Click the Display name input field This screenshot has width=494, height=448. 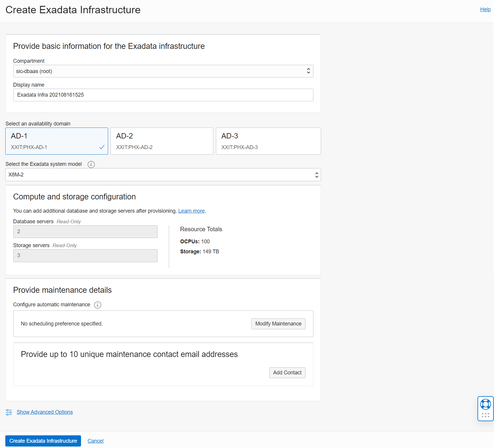pyautogui.click(x=163, y=95)
